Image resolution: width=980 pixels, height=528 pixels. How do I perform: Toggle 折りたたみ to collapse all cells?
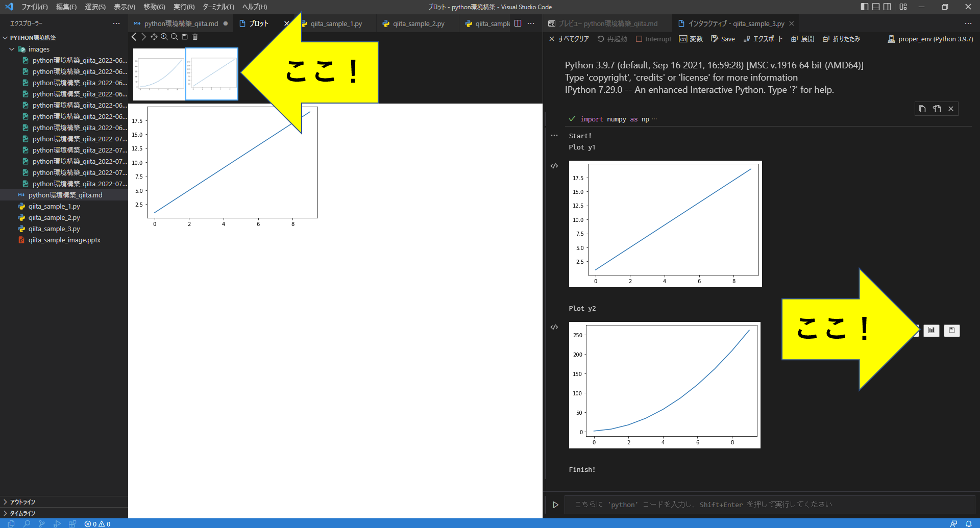pyautogui.click(x=841, y=39)
